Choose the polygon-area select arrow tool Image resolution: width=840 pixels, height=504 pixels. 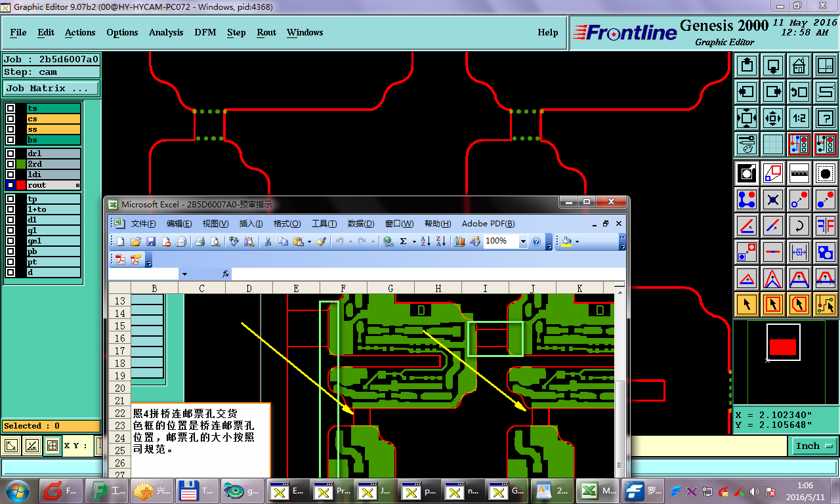799,304
